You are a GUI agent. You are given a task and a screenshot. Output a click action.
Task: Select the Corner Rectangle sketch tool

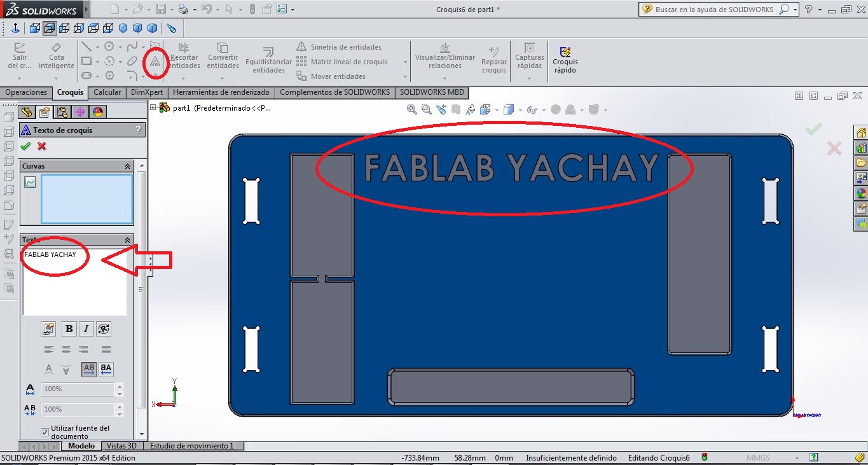tap(86, 62)
